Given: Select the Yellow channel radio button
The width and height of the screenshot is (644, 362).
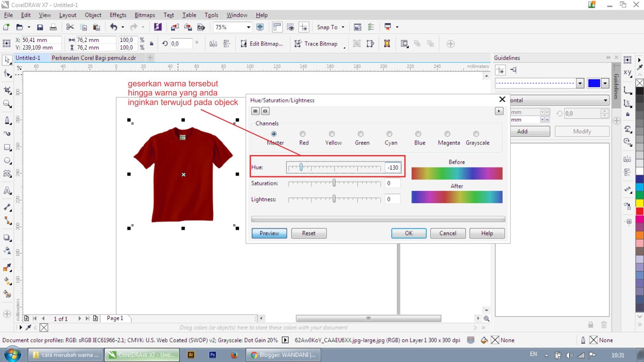Looking at the screenshot, I should (332, 134).
